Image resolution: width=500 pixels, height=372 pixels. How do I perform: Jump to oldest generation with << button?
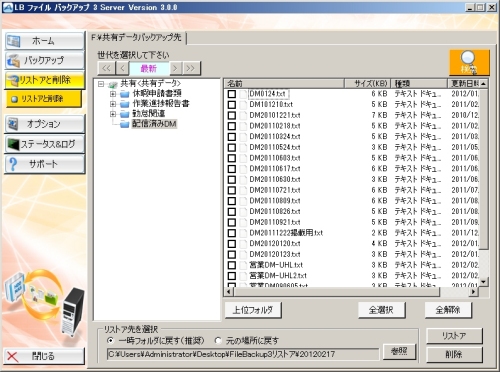(106, 68)
